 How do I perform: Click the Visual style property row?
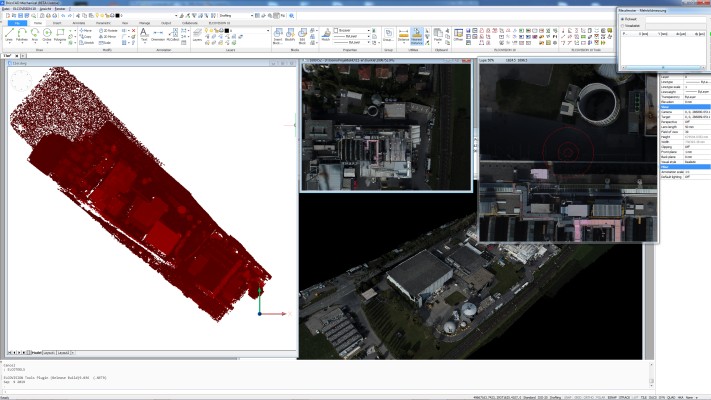(685, 162)
